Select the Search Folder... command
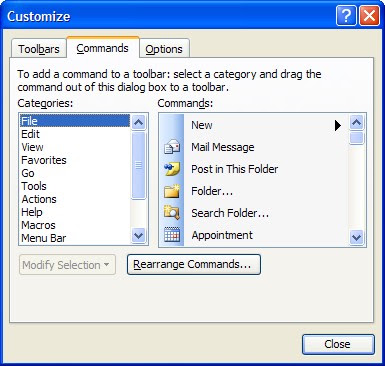385x366 pixels. click(254, 213)
